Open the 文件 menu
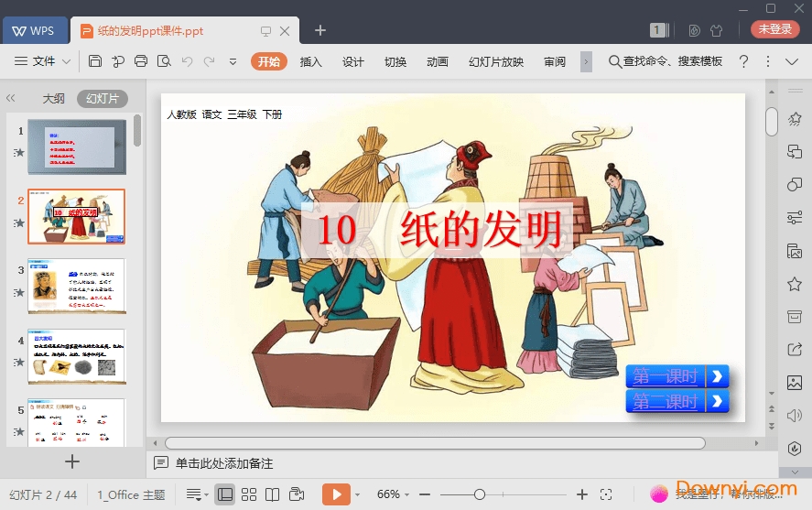The height and width of the screenshot is (510, 812). pos(43,61)
